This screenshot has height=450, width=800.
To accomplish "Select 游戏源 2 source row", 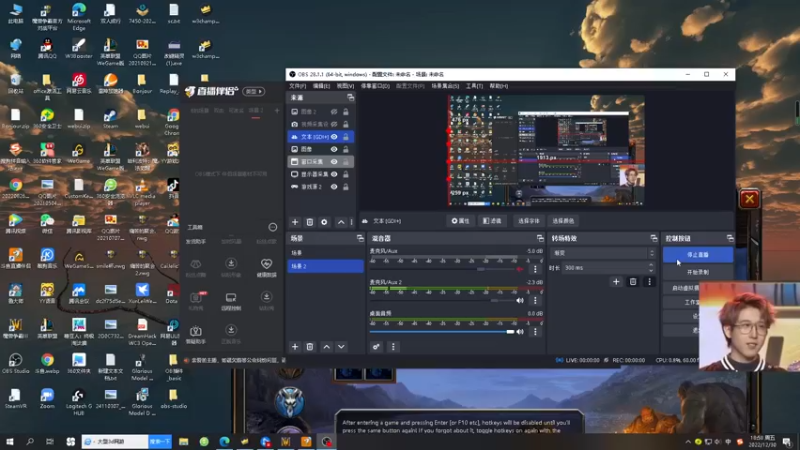I will [x=320, y=187].
